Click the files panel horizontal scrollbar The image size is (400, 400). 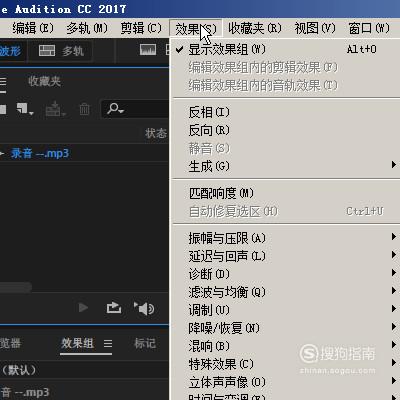[x=16, y=287]
